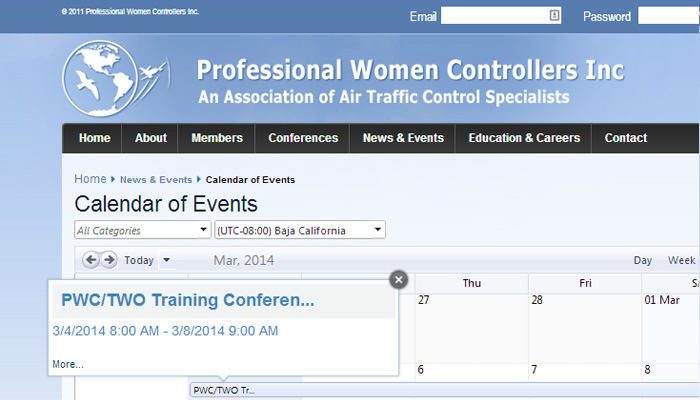Focus the Password input field
The image size is (700, 400).
click(669, 16)
